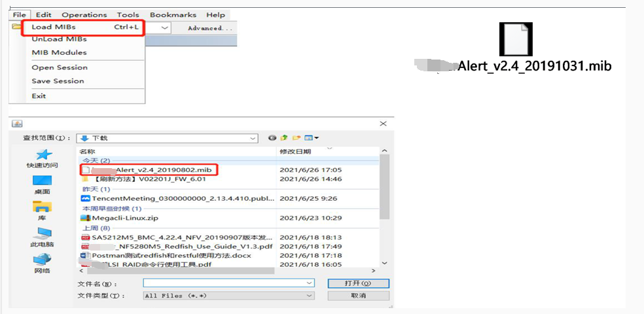Viewport: 644px width, 314px height.
Task: Open the Operations menu
Action: coord(84,14)
